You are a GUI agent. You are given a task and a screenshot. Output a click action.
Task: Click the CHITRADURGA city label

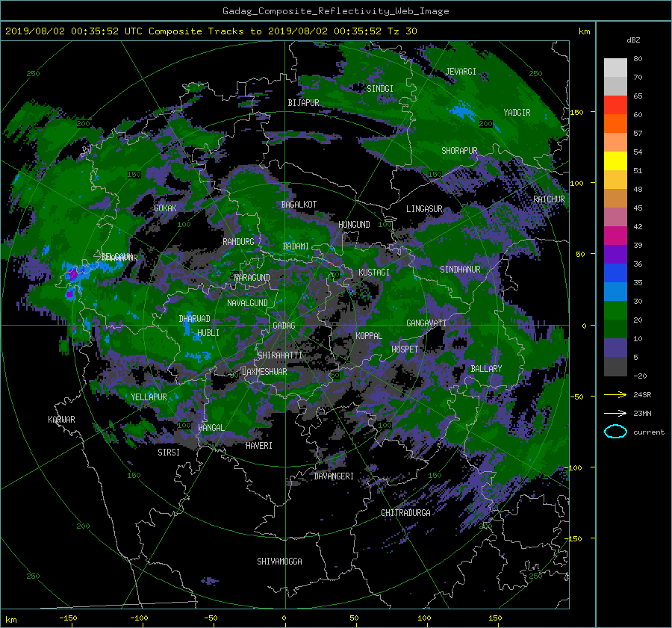coord(405,513)
